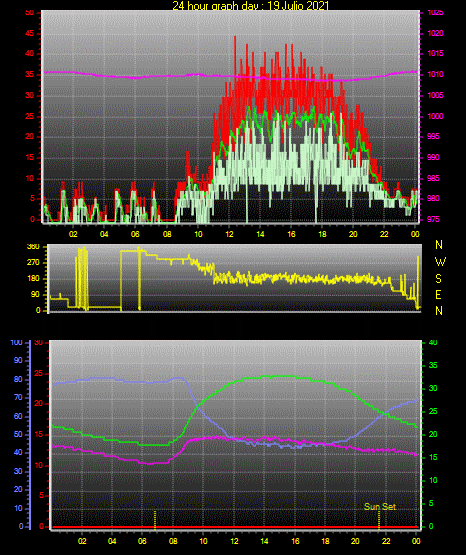Click hour label 14 under the temperature chart

click(264, 541)
